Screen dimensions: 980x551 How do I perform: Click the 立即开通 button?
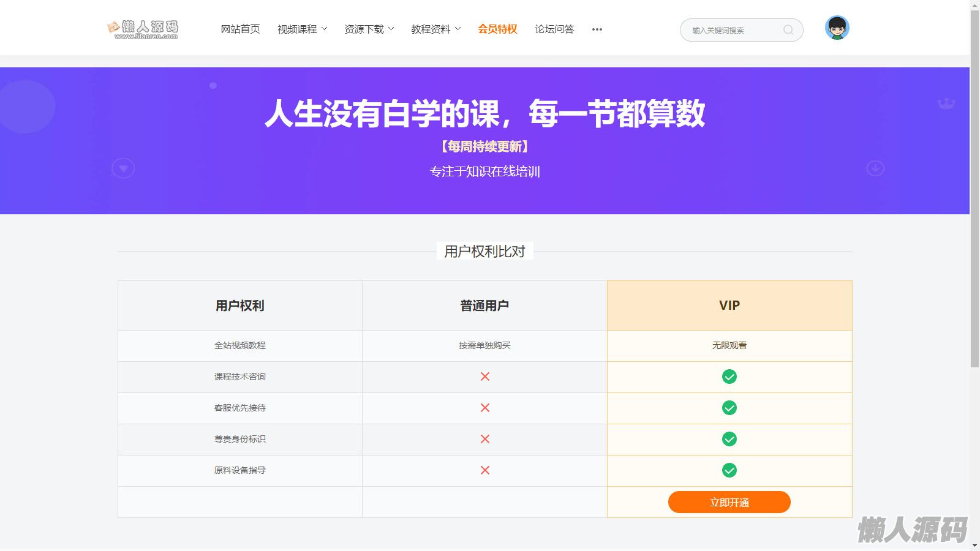pos(729,502)
